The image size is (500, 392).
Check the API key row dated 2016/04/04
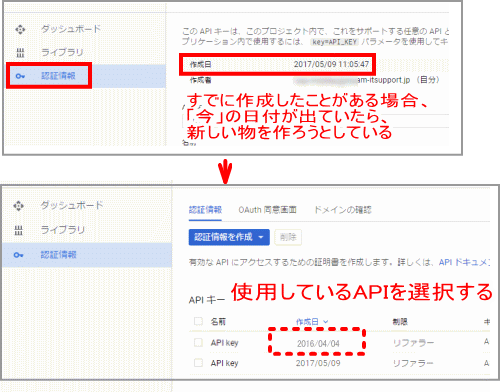(x=198, y=342)
